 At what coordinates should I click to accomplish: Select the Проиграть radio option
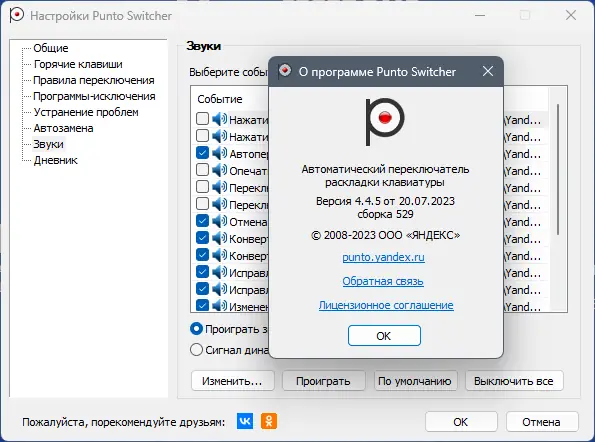pos(196,329)
